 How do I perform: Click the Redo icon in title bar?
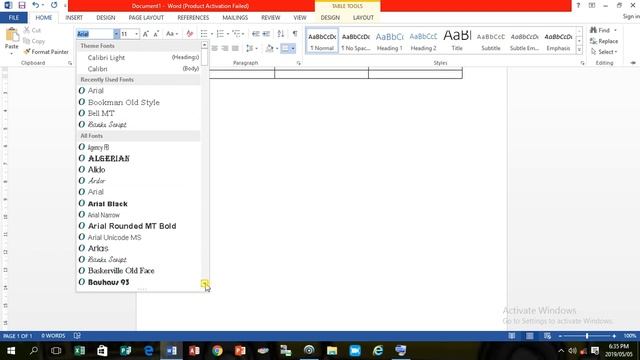click(x=54, y=5)
